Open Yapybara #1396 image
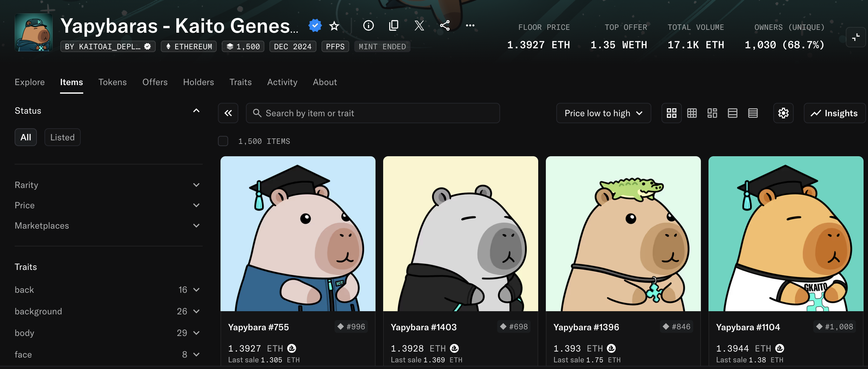This screenshot has width=868, height=369. click(623, 234)
